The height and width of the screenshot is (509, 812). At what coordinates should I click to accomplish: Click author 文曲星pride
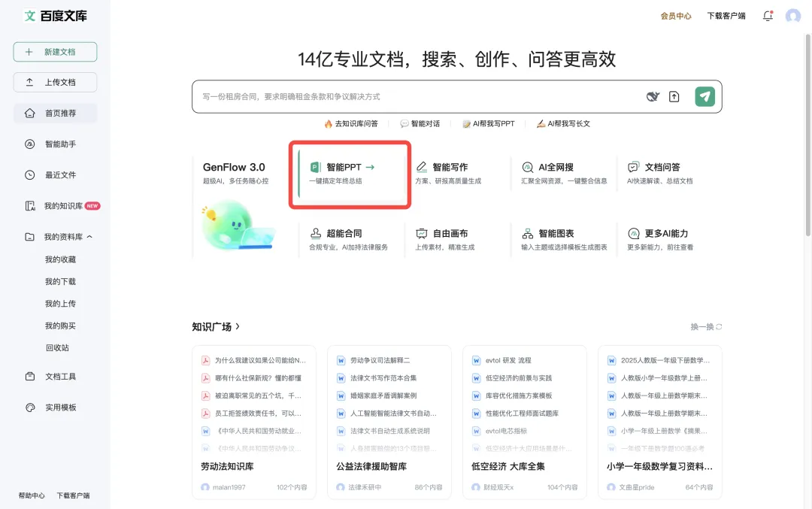[x=637, y=487]
